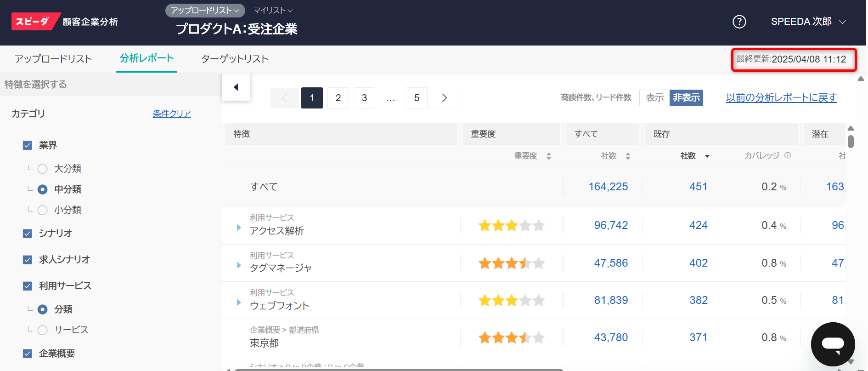The image size is (868, 371).
Task: Open the chat support bubble icon
Action: pyautogui.click(x=833, y=344)
